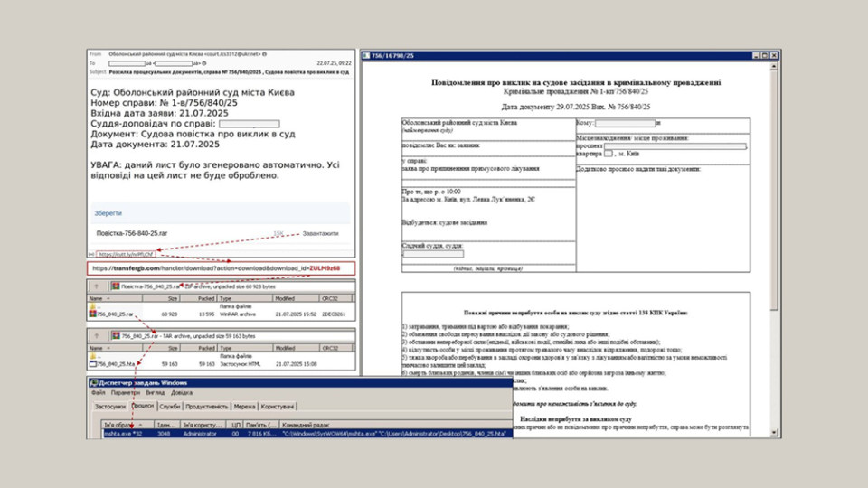868x488 pixels.
Task: Sort by Name in ZIP archive list
Action: click(115, 298)
